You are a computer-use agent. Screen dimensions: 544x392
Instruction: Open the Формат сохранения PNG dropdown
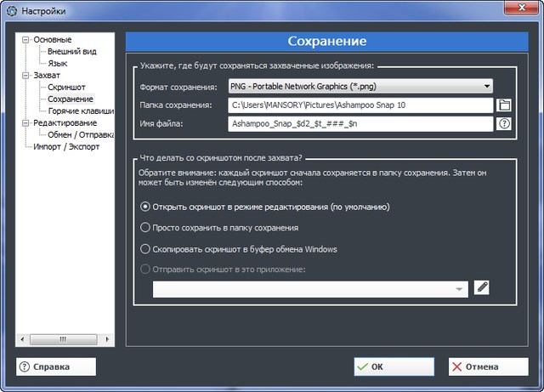point(361,87)
